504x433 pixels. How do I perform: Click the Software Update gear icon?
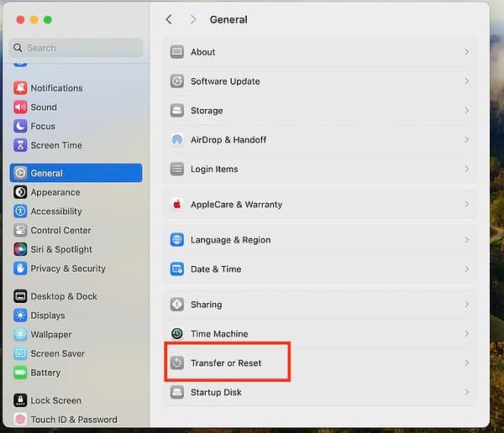tap(176, 81)
